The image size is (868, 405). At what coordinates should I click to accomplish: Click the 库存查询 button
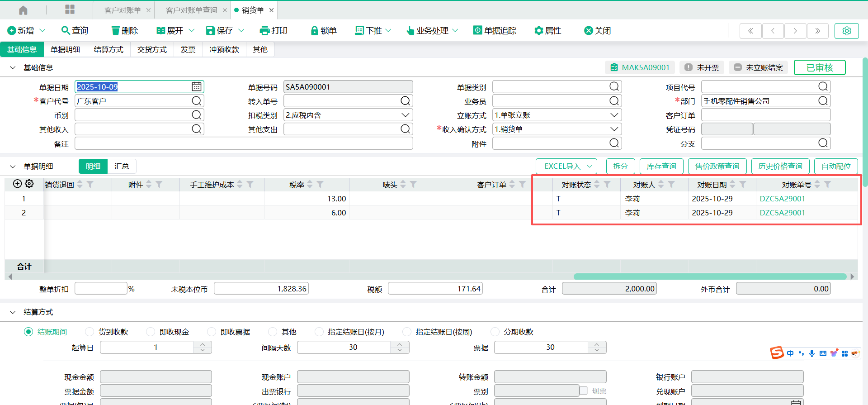pos(661,166)
